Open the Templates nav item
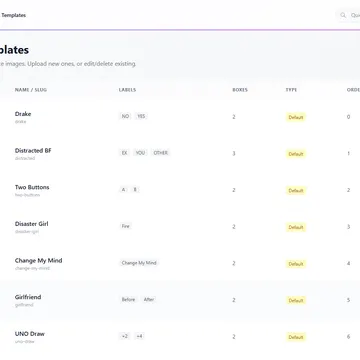The image size is (360, 360). tap(13, 15)
